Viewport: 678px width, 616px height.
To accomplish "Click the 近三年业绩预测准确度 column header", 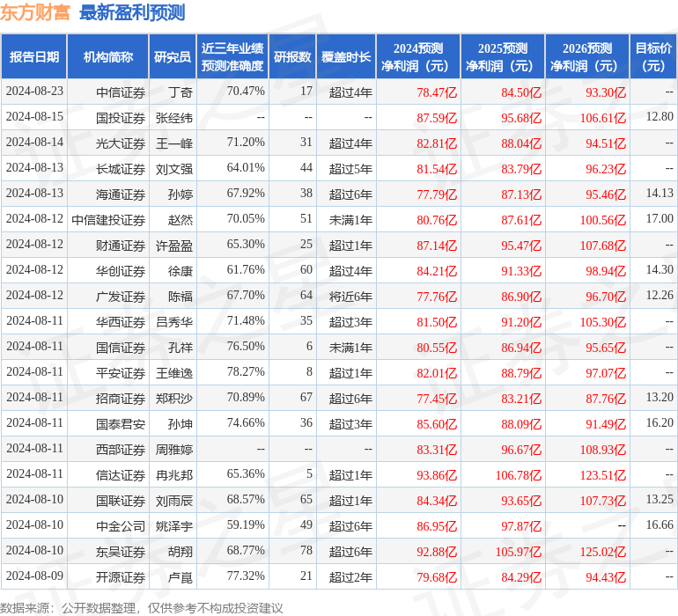I will (x=232, y=56).
